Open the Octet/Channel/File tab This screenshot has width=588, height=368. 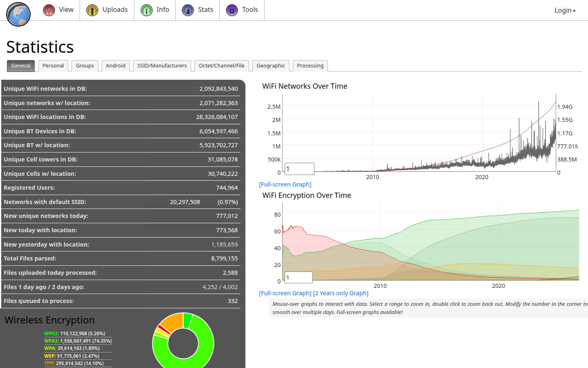coord(222,66)
